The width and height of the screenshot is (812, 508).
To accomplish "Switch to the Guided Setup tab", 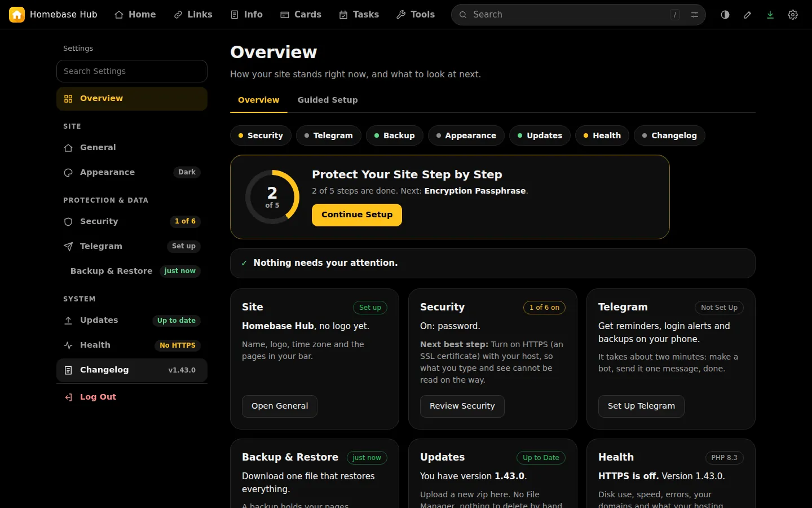I will [x=328, y=100].
